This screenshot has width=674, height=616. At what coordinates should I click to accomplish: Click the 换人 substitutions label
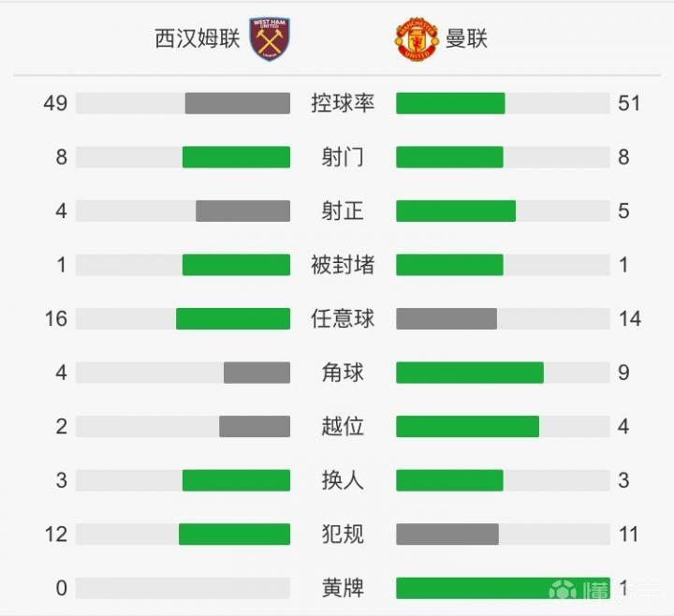tap(343, 480)
